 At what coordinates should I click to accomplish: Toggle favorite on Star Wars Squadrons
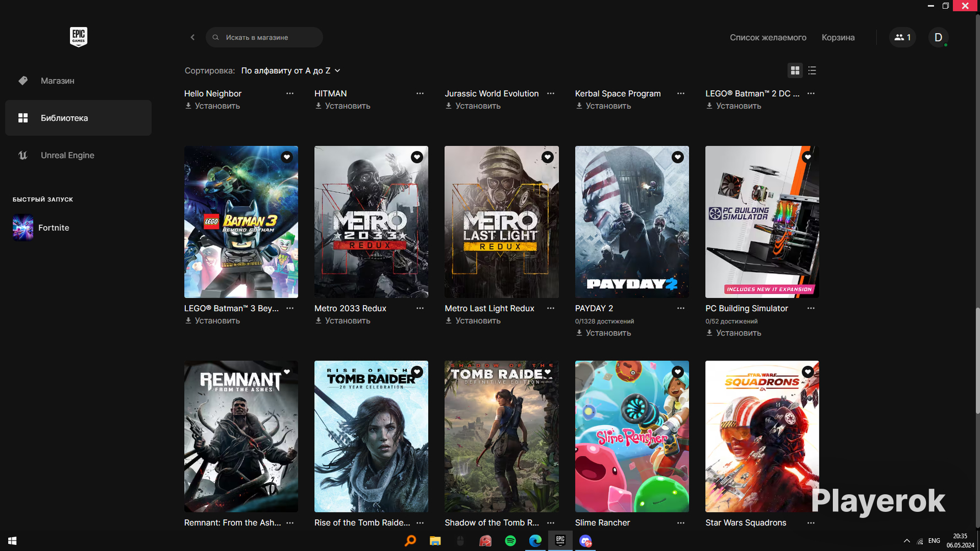point(807,372)
